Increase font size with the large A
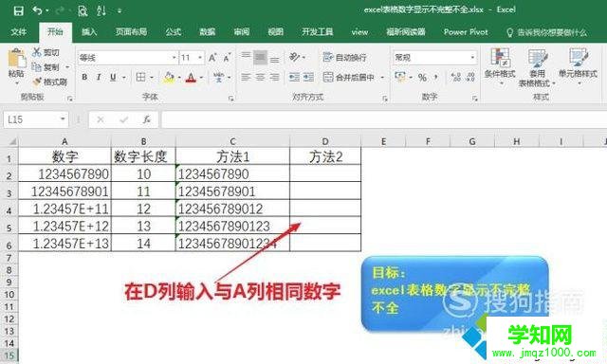 212,58
